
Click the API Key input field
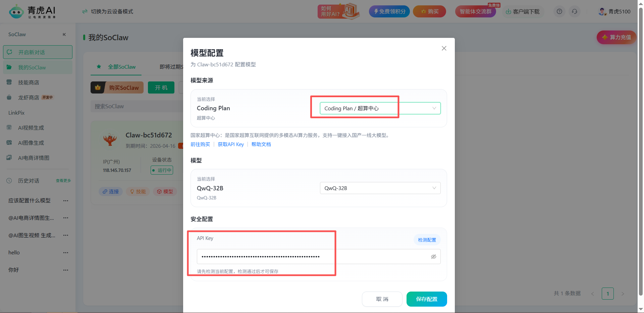pyautogui.click(x=319, y=257)
